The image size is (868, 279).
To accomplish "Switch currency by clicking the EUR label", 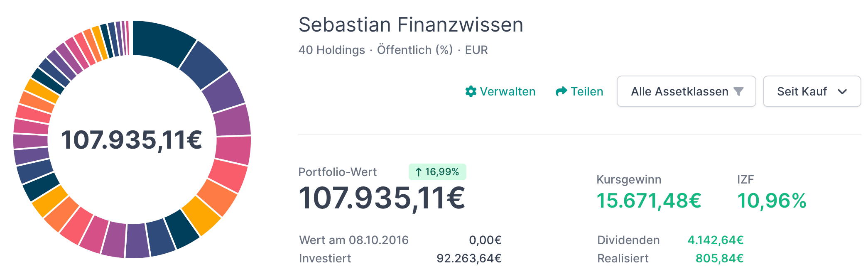I will [x=477, y=50].
